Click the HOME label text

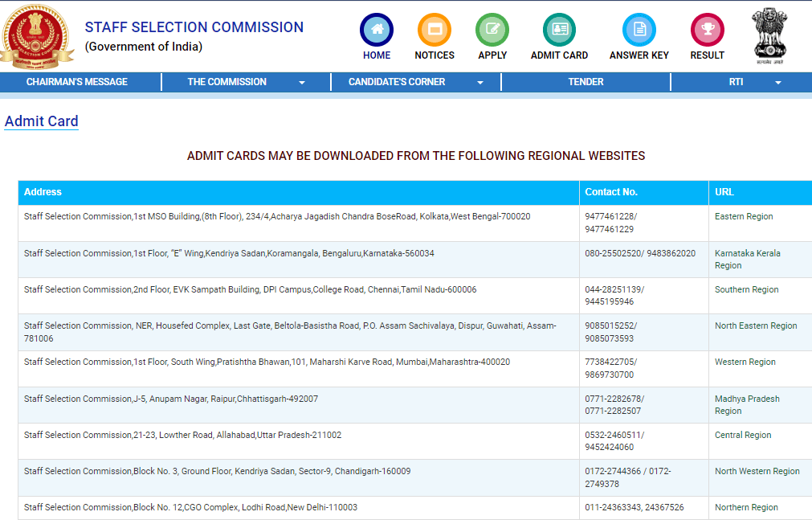377,55
